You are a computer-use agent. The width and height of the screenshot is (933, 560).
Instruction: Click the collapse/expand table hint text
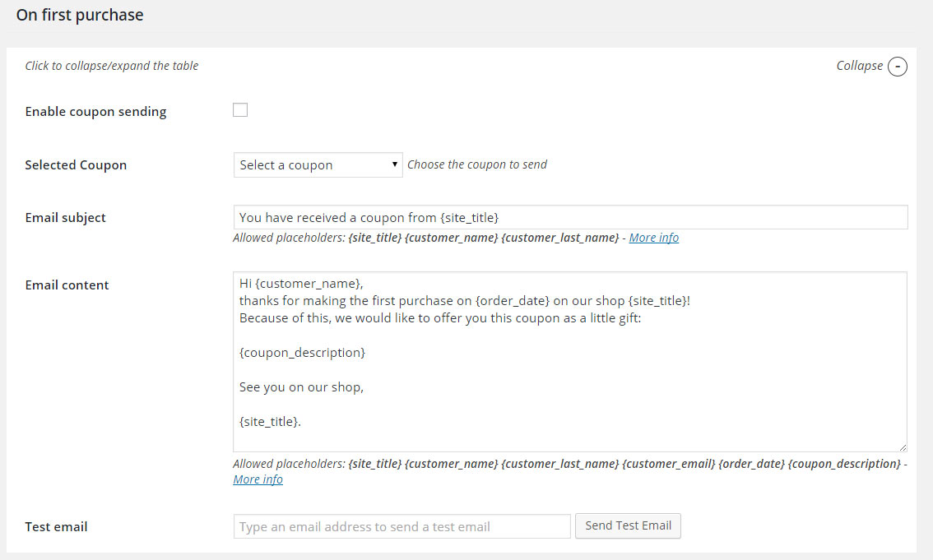click(112, 66)
